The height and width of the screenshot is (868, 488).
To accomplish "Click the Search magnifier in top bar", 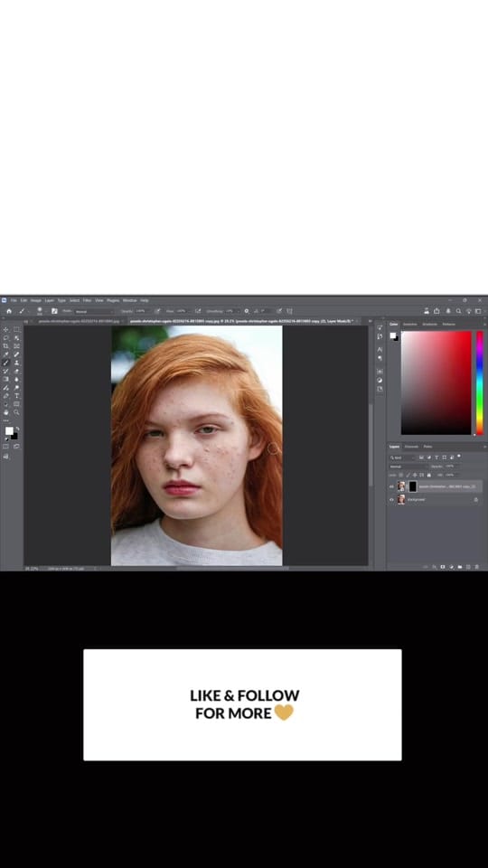I will click(x=458, y=310).
